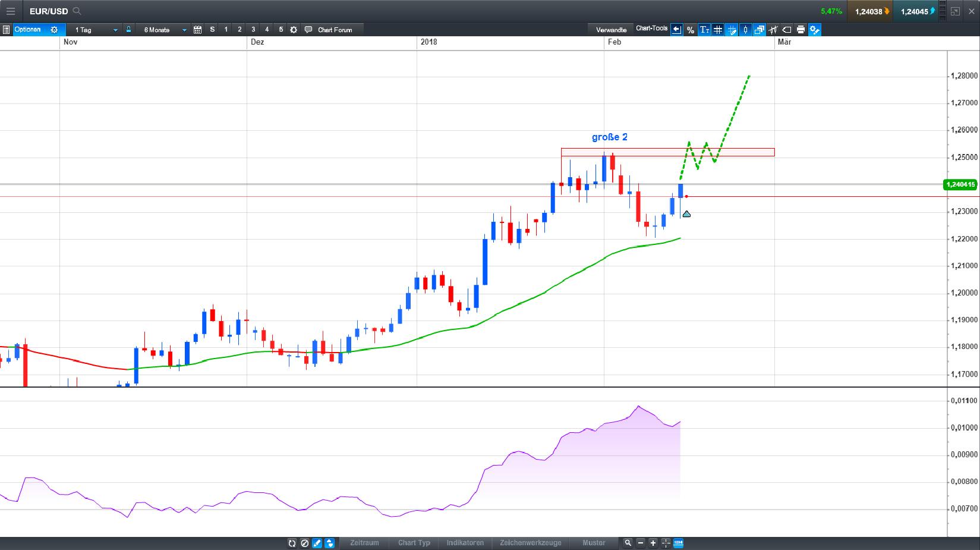
Task: Select the percentage scale icon
Action: pyautogui.click(x=691, y=30)
